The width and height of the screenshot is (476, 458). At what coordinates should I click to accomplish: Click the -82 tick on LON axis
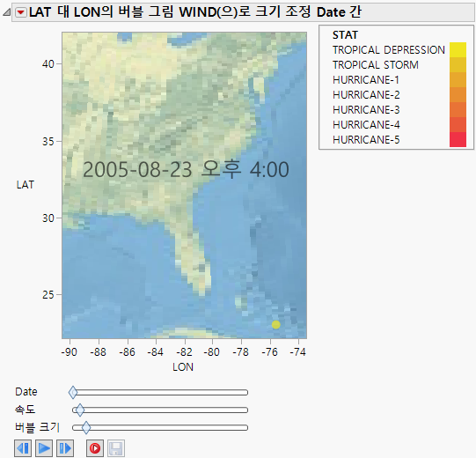pyautogui.click(x=184, y=352)
